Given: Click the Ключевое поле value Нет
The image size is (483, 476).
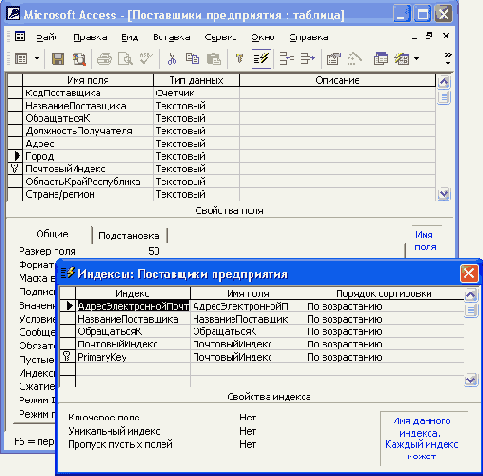Looking at the screenshot, I should point(248,418).
